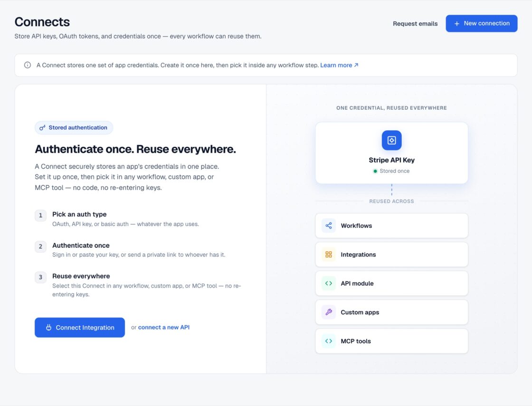532x406 pixels.
Task: Click the green Stored once status dot
Action: tap(375, 171)
